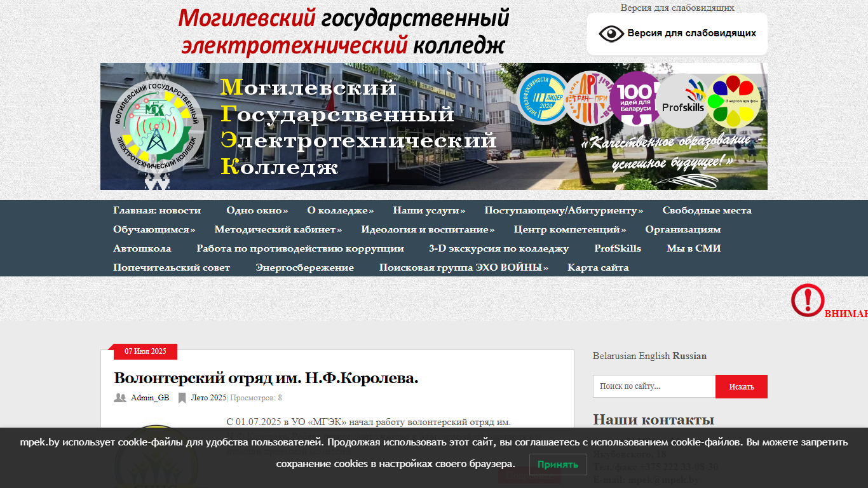Open the Карта сайта menu item

(x=598, y=268)
